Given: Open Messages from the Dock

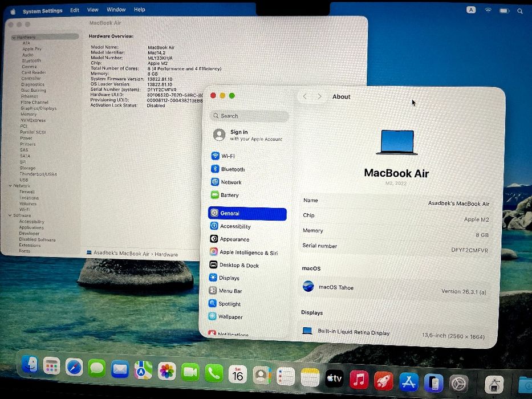Looking at the screenshot, I should tap(97, 368).
